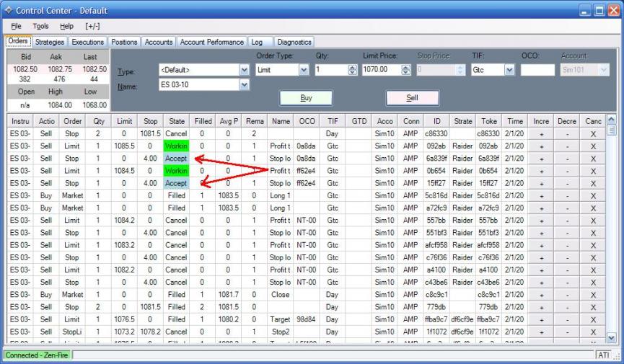Expand the instrument Name ES 03-10 dropdown
This screenshot has height=364, width=624.
click(x=244, y=84)
